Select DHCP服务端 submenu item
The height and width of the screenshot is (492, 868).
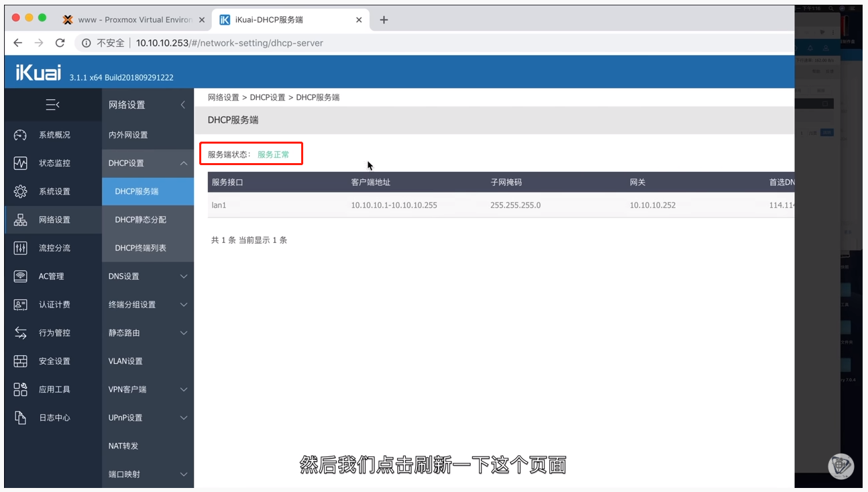tap(148, 191)
